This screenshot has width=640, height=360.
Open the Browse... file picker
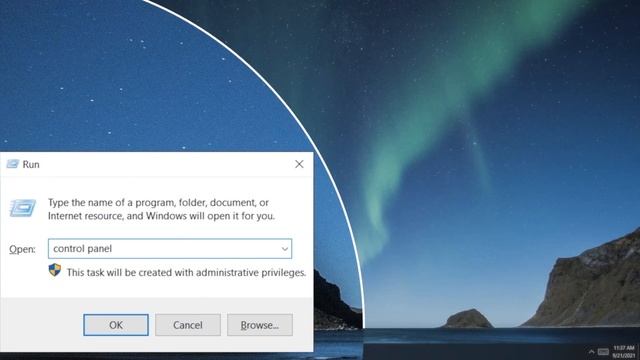click(x=260, y=325)
